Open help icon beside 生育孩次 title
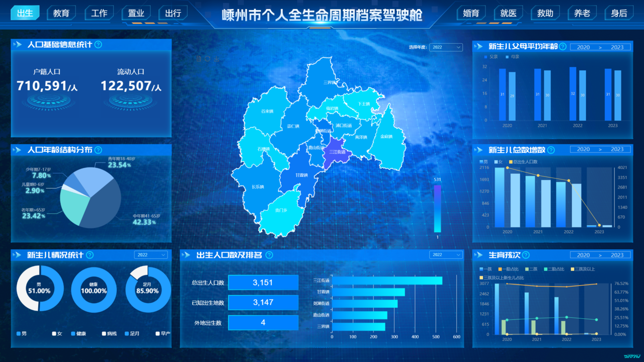Image resolution: width=644 pixels, height=362 pixels. (526, 255)
